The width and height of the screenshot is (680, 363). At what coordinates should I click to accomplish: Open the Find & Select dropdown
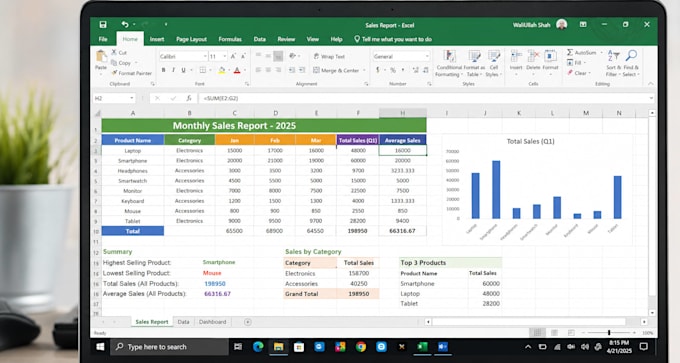[x=631, y=63]
